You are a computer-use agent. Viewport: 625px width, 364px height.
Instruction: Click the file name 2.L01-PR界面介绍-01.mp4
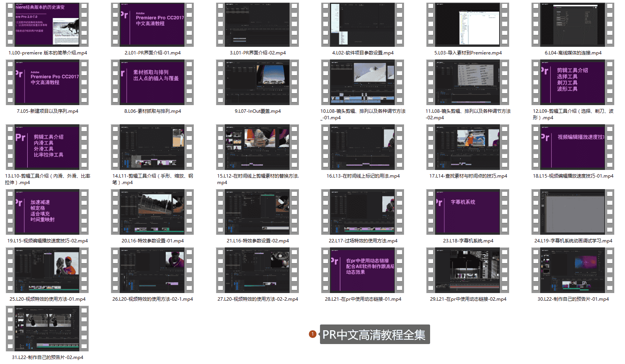[152, 53]
